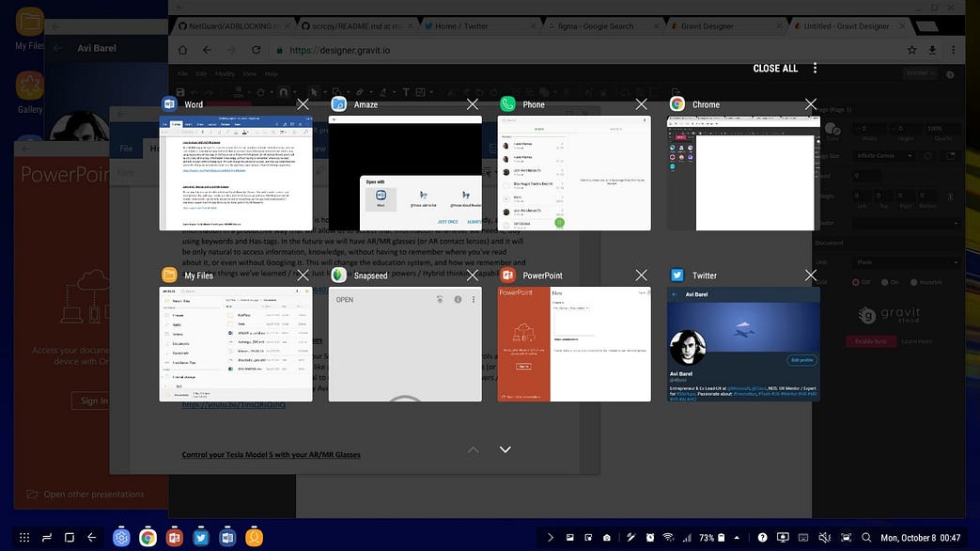Open the Word app preview thumbnail

[x=235, y=172]
